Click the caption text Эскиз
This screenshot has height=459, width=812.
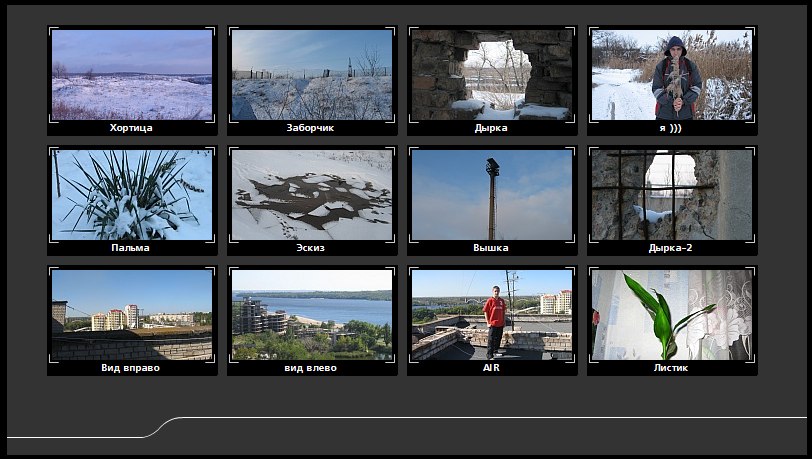311,248
